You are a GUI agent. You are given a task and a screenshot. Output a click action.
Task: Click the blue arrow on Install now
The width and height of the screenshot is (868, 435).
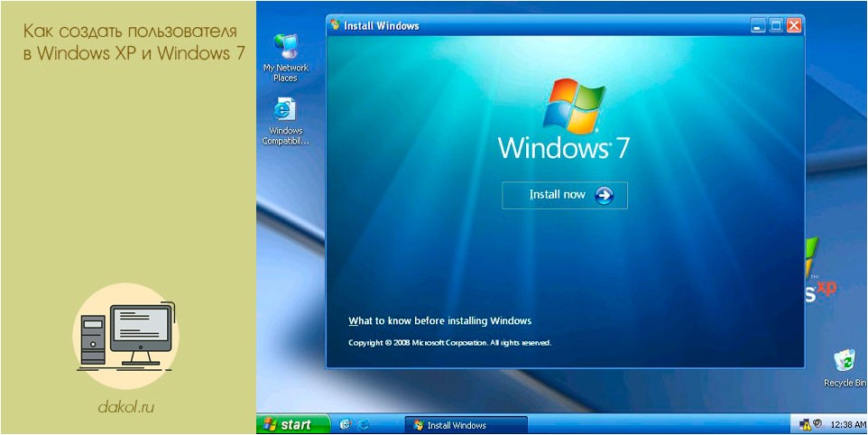[x=604, y=195]
